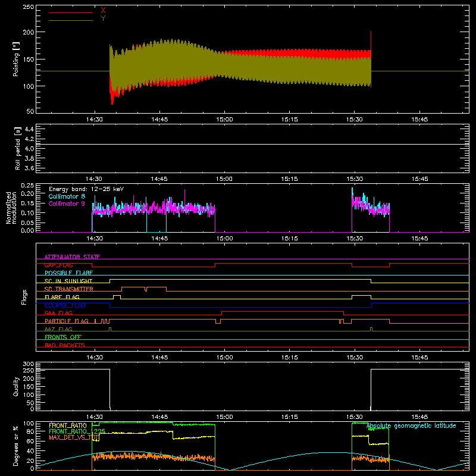Click the ECLIPSE_FLAG label
This screenshot has height=476, width=476.
[x=65, y=305]
